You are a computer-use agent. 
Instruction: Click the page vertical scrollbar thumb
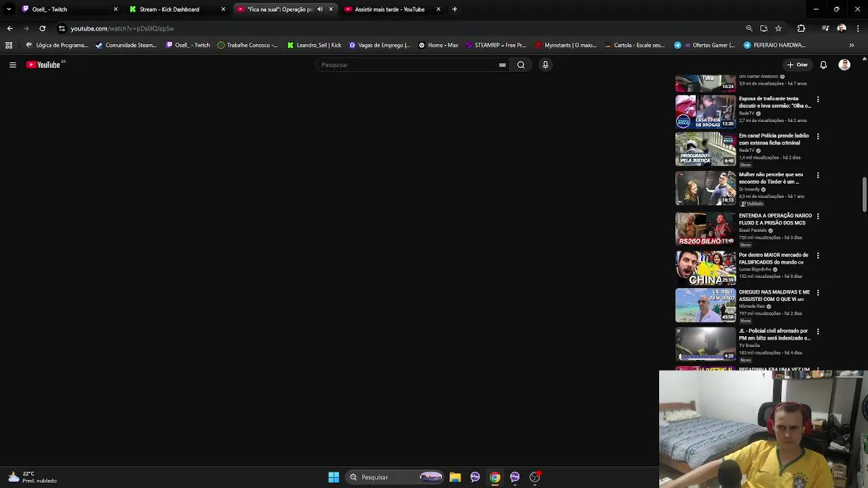864,195
